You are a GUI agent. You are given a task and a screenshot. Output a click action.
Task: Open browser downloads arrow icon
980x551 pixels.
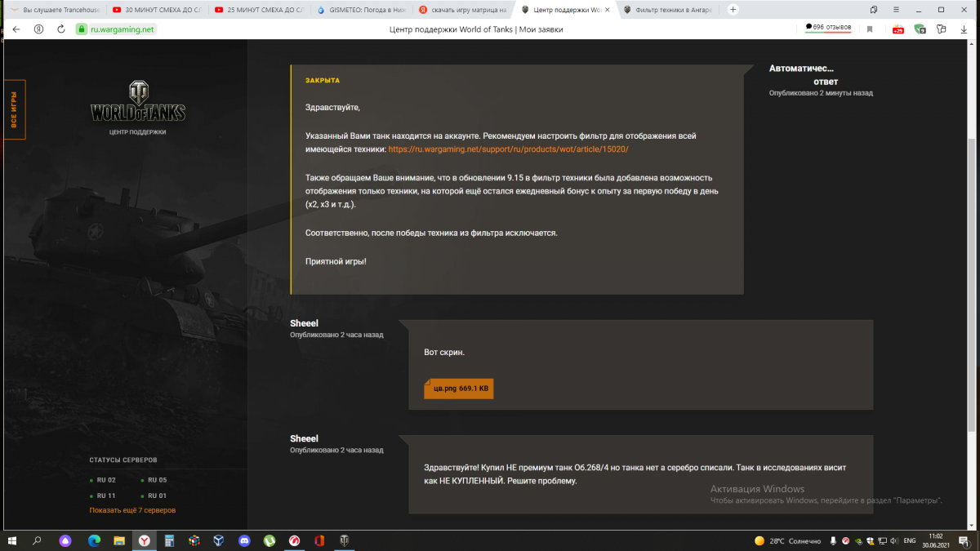[x=964, y=29]
